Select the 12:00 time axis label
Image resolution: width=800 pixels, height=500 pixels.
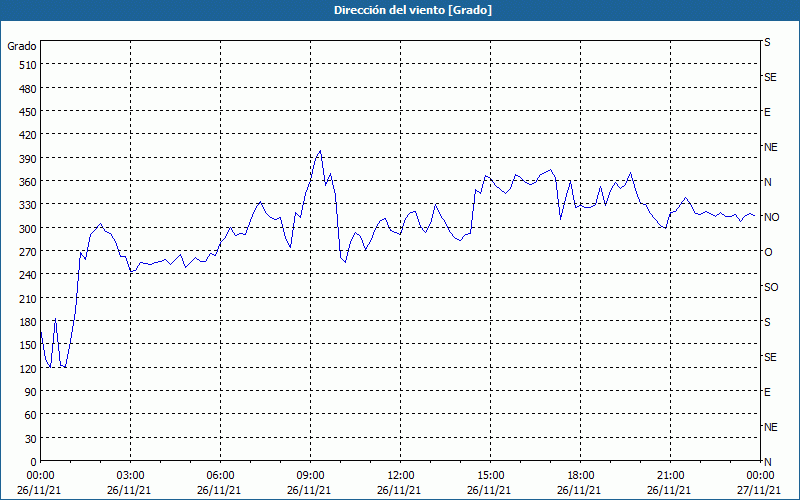coord(401,476)
